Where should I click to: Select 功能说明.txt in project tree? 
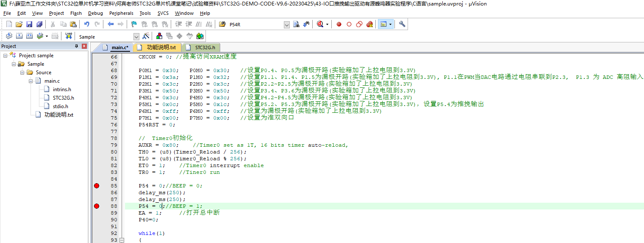click(x=58, y=115)
